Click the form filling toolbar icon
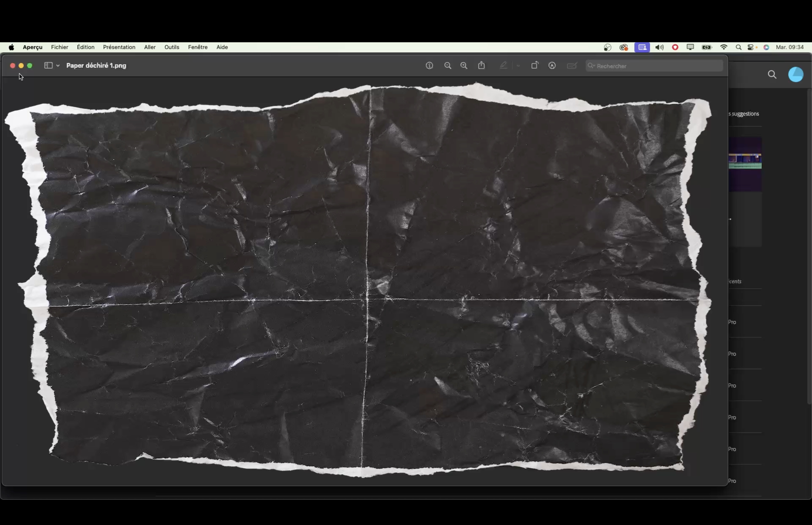Image resolution: width=812 pixels, height=525 pixels. coord(572,65)
